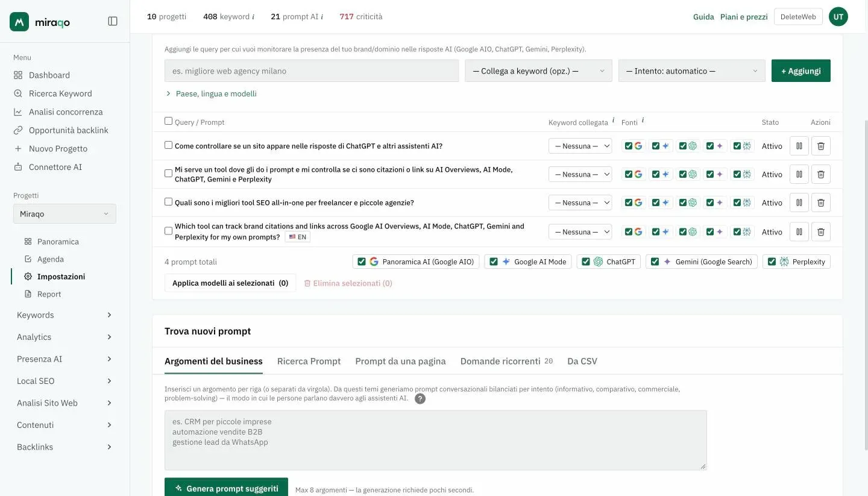Toggle the Perplexity model checkbox in footer

(x=772, y=262)
